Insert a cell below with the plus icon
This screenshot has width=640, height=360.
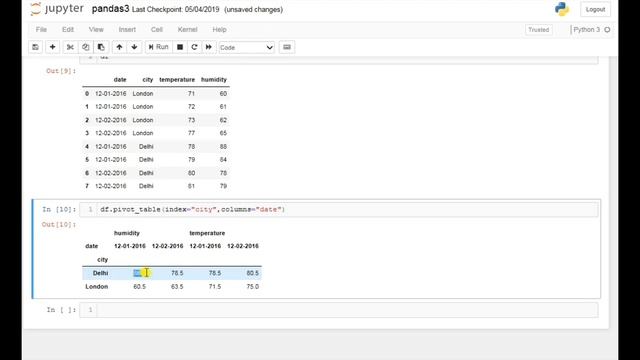tap(52, 47)
